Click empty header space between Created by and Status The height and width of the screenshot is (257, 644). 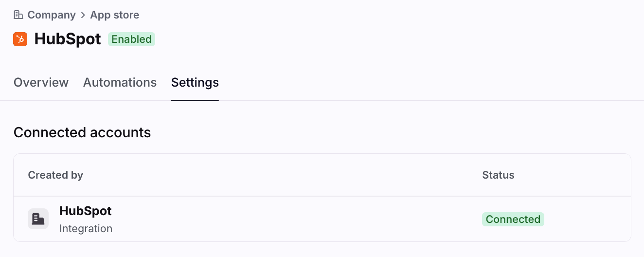tap(282, 175)
